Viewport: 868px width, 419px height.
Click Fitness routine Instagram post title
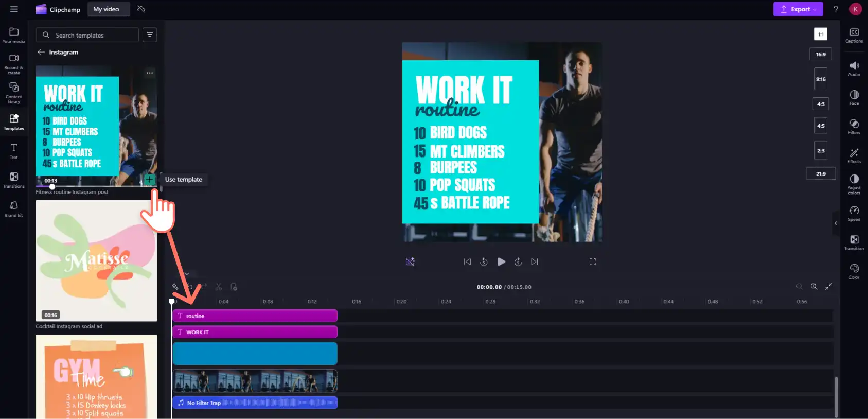[72, 192]
